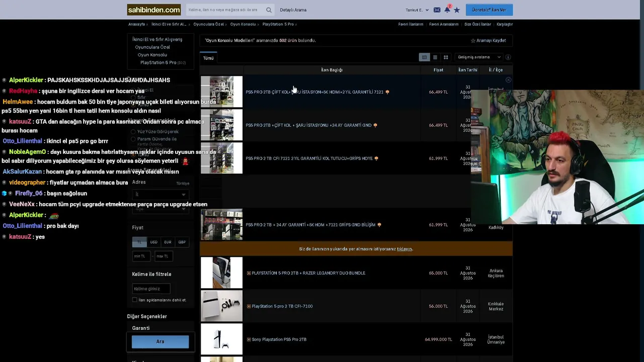Screen dimensions: 644x362
Task: Click badge icon beside PlayStation 5 pro 2 TB CFI-7100
Action: [249, 306]
